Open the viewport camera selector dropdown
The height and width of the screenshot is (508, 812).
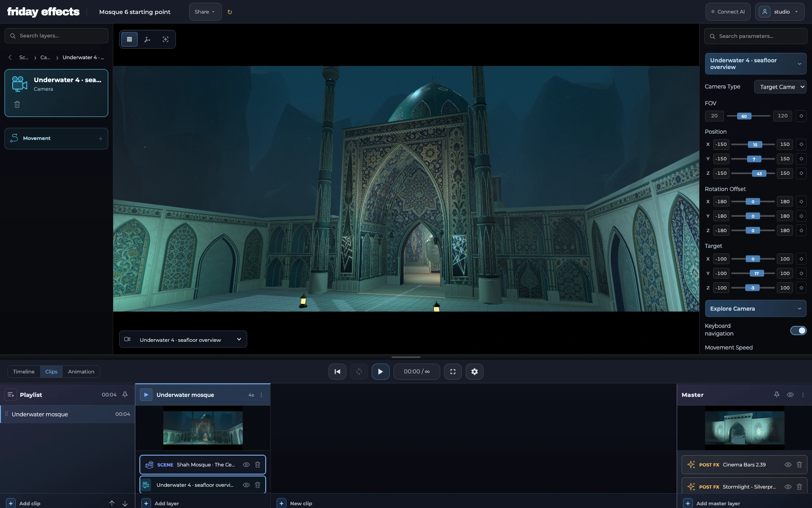point(183,340)
